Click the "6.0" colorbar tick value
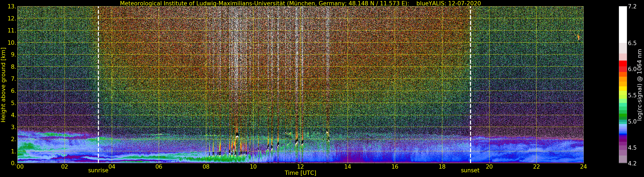Image resolution: width=644 pixels, height=177 pixels. point(632,69)
